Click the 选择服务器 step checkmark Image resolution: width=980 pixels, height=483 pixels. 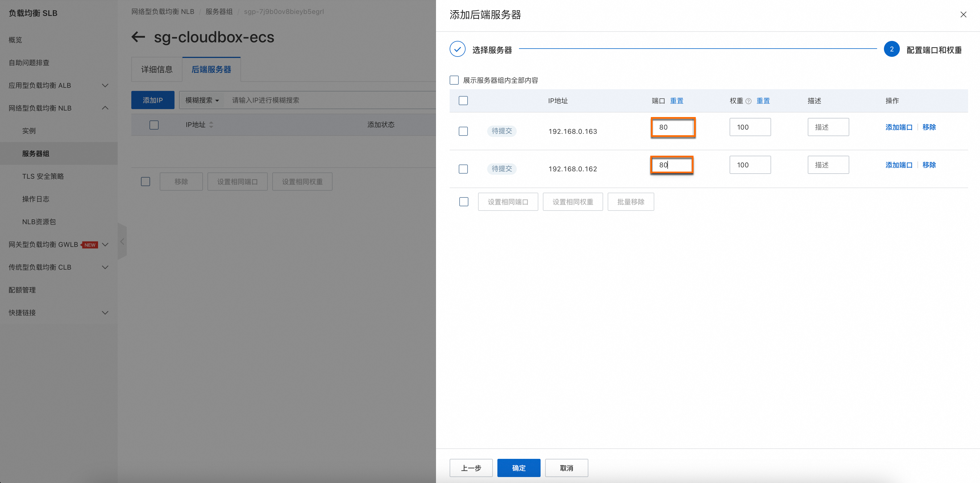coord(457,49)
